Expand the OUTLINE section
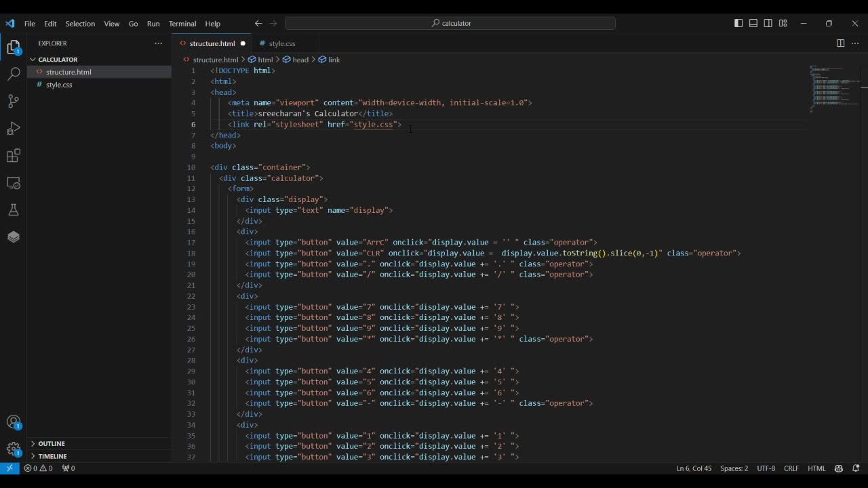The width and height of the screenshot is (868, 488). click(x=52, y=443)
